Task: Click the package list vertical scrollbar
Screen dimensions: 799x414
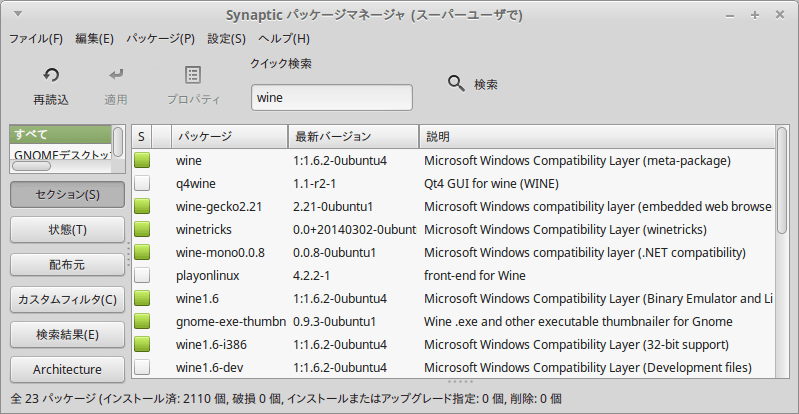Action: coord(782,180)
